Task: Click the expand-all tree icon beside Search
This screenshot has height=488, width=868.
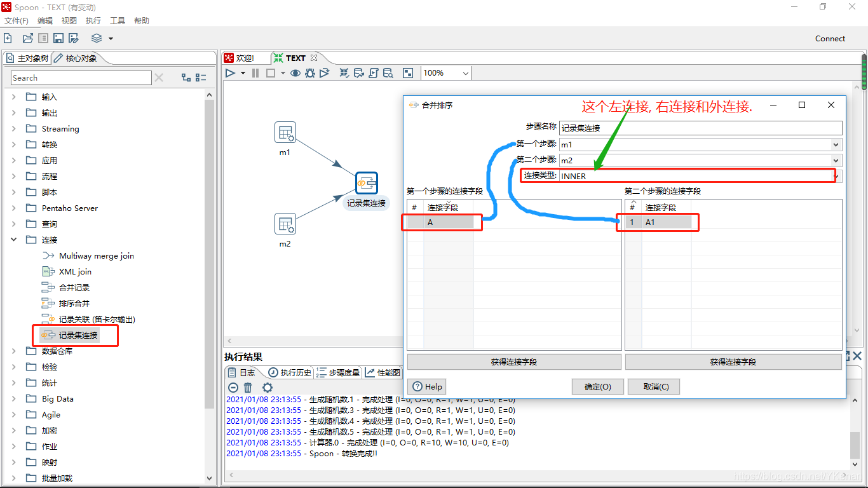Action: (x=186, y=78)
